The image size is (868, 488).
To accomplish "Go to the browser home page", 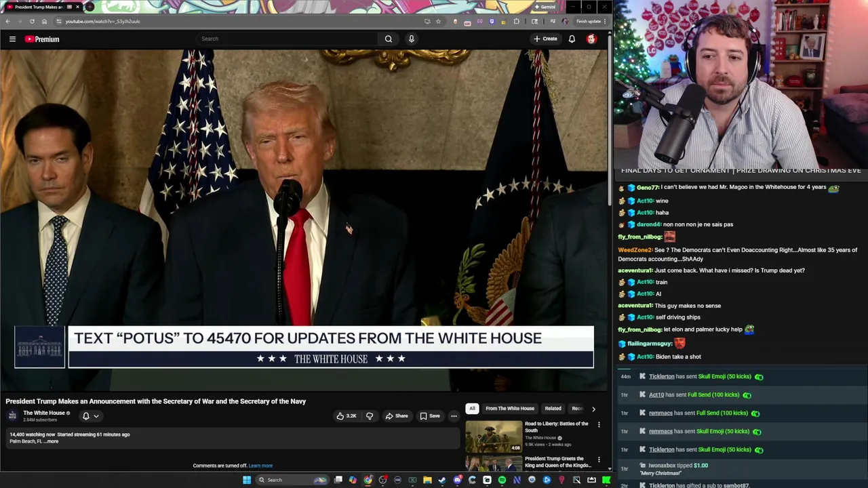I will click(x=45, y=21).
